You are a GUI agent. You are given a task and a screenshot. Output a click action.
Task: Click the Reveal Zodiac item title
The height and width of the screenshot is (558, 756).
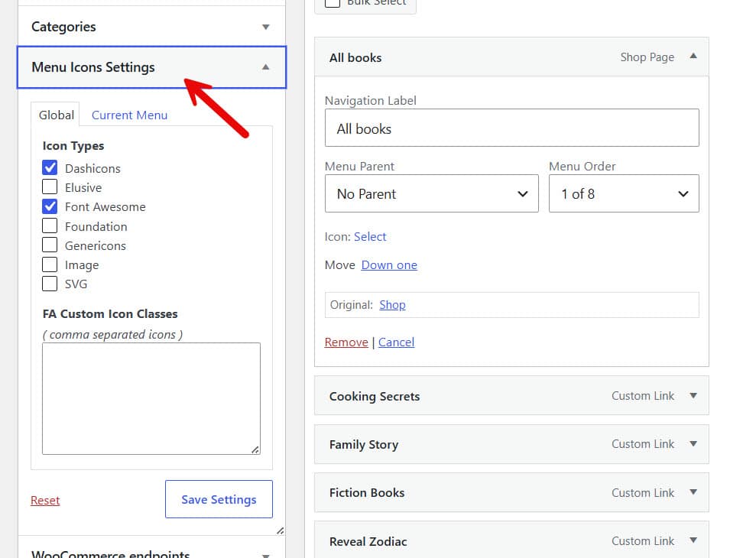tap(368, 541)
